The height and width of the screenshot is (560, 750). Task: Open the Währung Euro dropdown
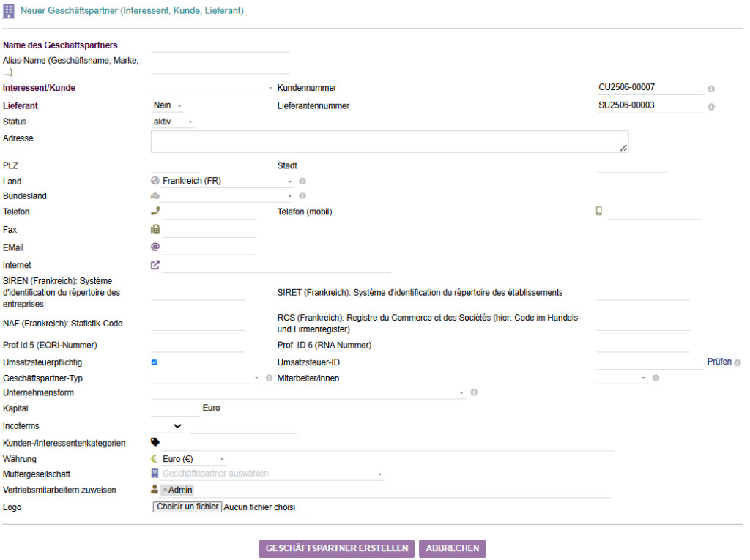tap(190, 459)
